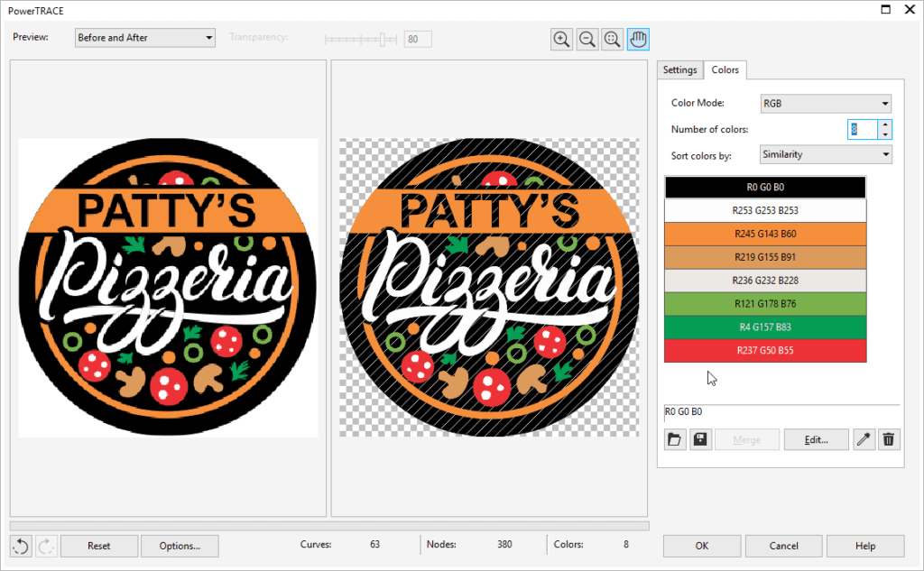Switch to the Settings tab
Viewport: 924px width, 571px height.
pyautogui.click(x=679, y=69)
